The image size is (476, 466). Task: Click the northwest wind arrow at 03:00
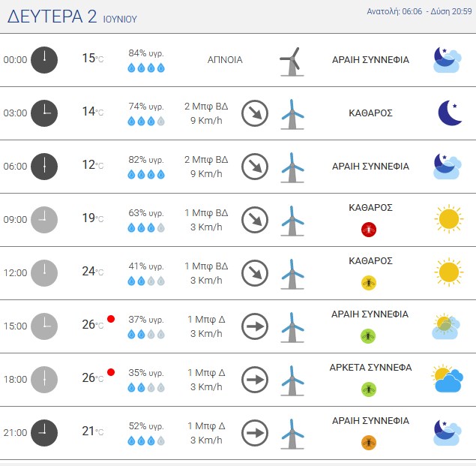coord(255,113)
